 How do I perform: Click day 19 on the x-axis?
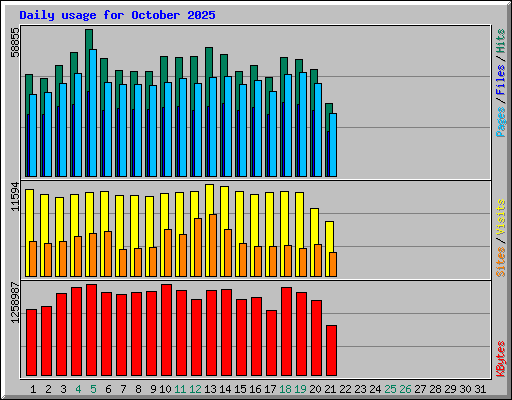click(x=301, y=389)
